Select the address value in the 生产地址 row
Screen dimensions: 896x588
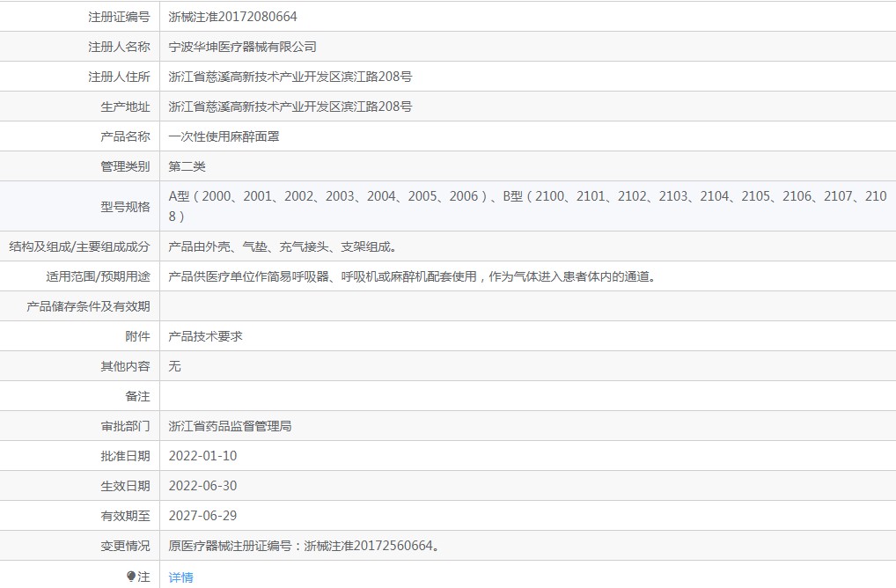[x=290, y=107]
